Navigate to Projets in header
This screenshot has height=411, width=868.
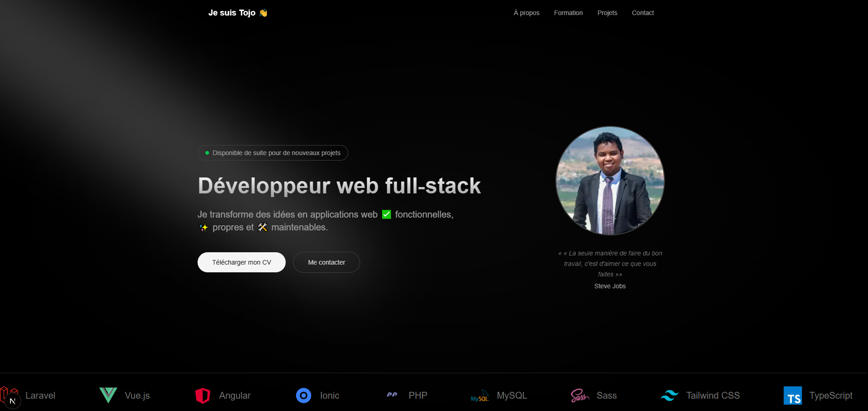coord(607,13)
